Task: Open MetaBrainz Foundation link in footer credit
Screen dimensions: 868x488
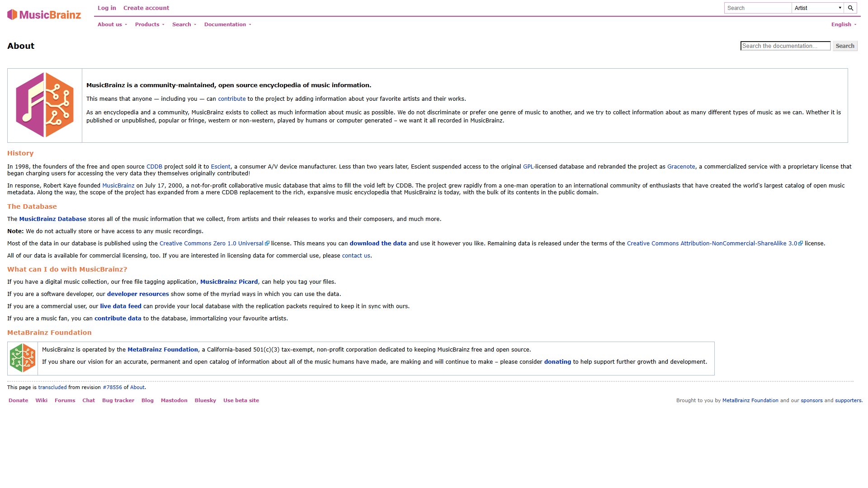Action: pos(750,401)
